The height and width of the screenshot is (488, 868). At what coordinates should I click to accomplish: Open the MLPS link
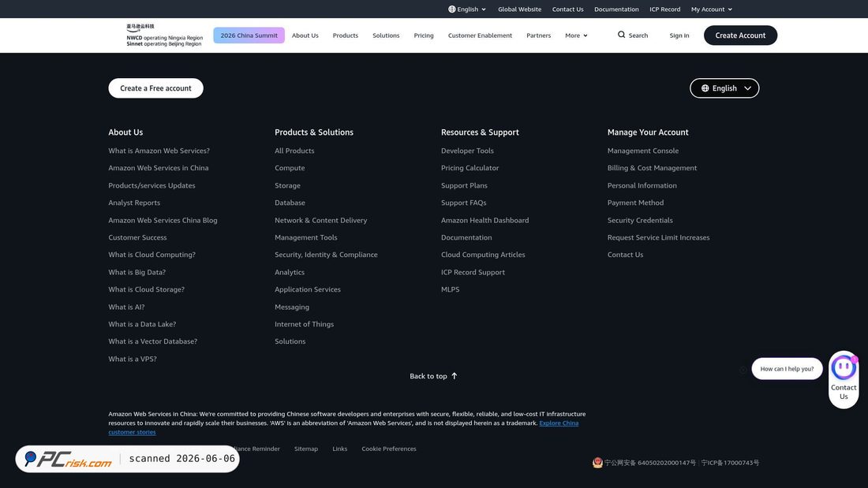click(x=450, y=289)
